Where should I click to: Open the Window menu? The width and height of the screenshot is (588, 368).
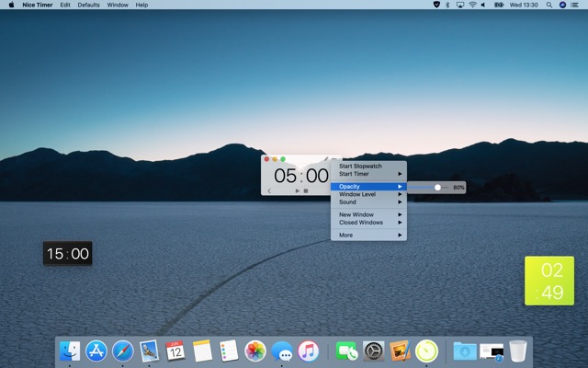tap(118, 5)
